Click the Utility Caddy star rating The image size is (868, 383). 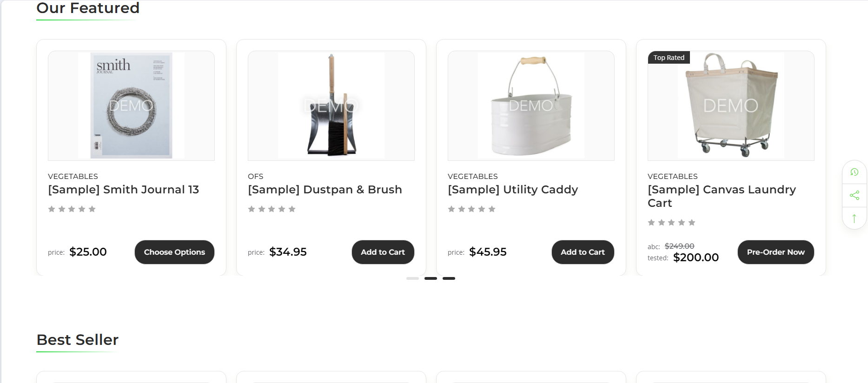[x=472, y=209]
